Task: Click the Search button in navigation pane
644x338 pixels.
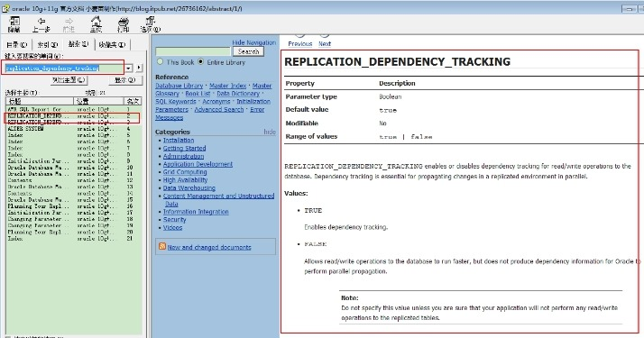Action: coord(248,51)
